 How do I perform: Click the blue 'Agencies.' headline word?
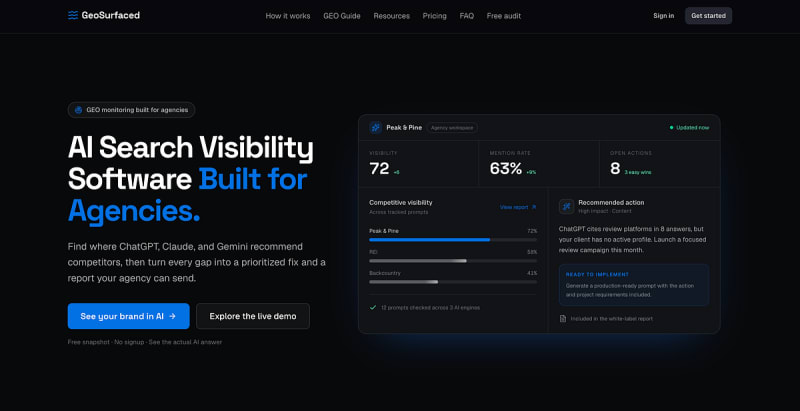[134, 211]
